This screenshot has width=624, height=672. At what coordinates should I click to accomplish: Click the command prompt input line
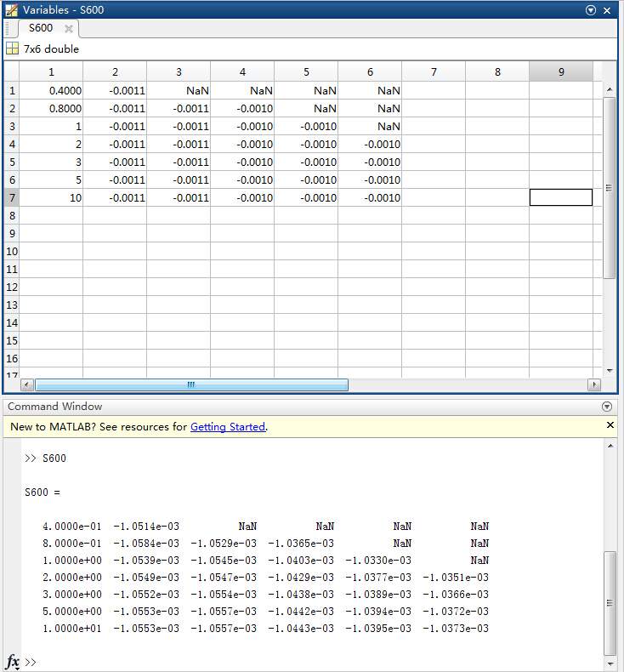tap(313, 662)
